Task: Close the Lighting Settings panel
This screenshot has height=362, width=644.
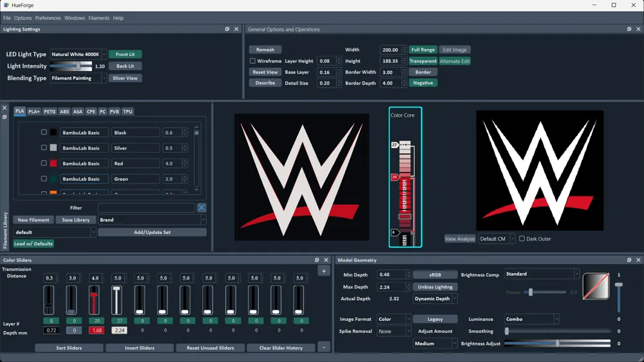Action: click(x=236, y=29)
